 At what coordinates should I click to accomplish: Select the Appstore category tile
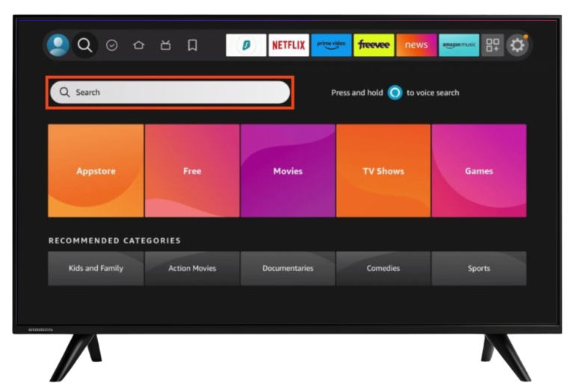click(x=96, y=171)
